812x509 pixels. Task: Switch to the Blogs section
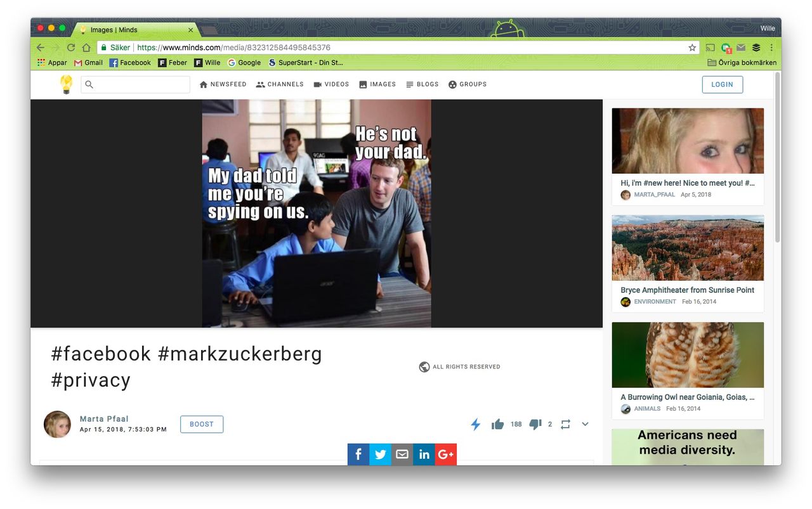422,84
